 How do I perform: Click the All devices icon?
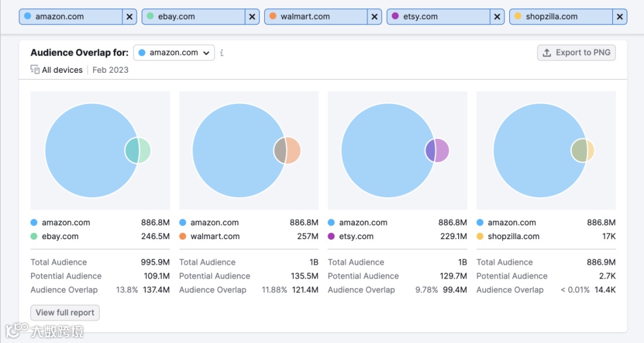[x=35, y=69]
